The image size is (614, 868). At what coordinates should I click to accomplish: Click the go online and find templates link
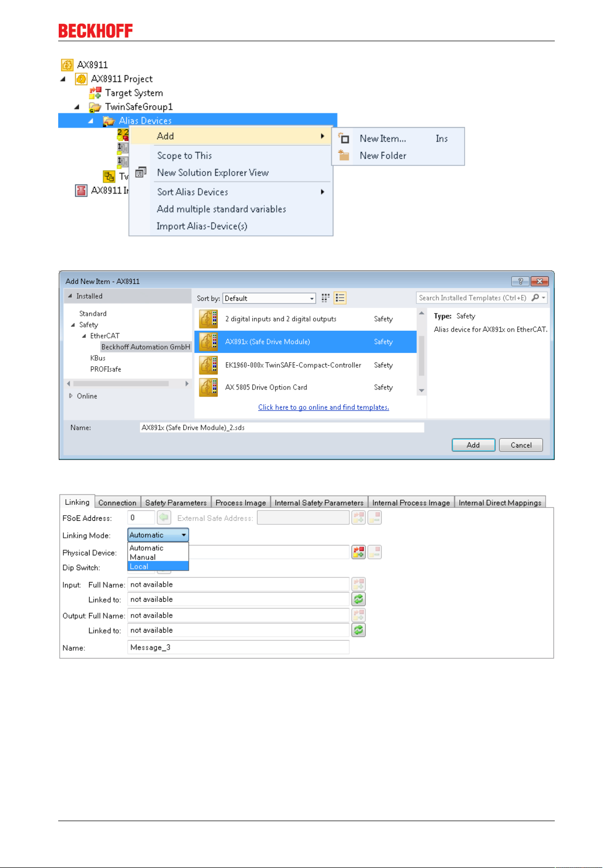[x=323, y=407]
